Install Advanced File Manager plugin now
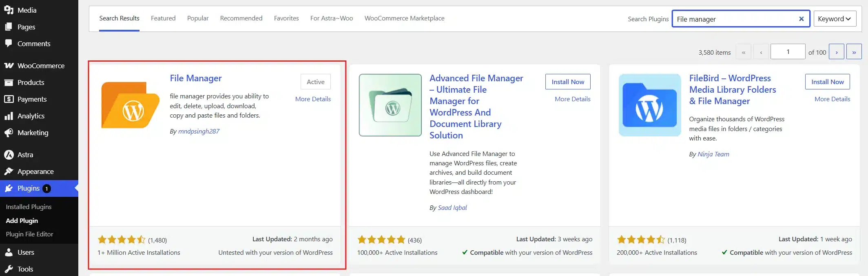The image size is (868, 276). coord(568,82)
